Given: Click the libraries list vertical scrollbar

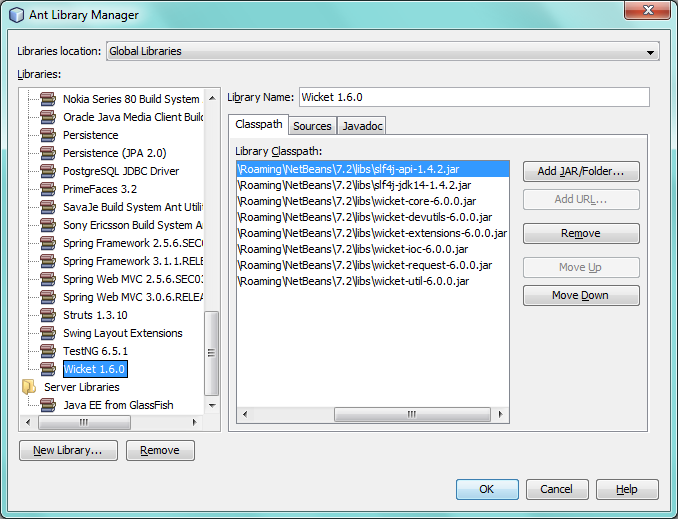Looking at the screenshot, I should pos(211,353).
